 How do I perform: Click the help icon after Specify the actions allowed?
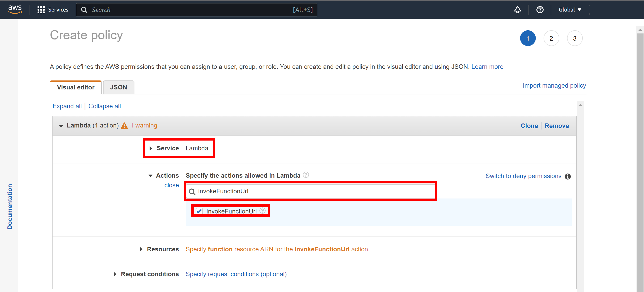click(x=306, y=175)
